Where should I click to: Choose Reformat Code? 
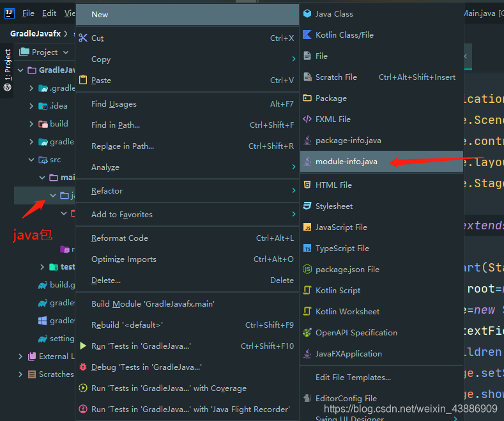point(187,238)
